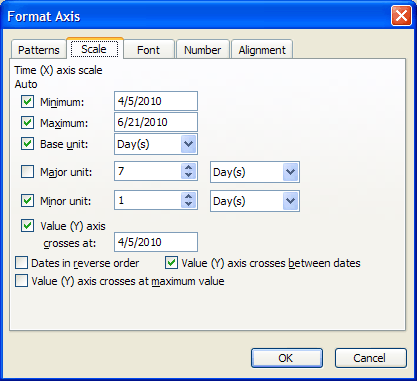Switch to the Alignment tab
The height and width of the screenshot is (381, 417).
click(x=262, y=50)
